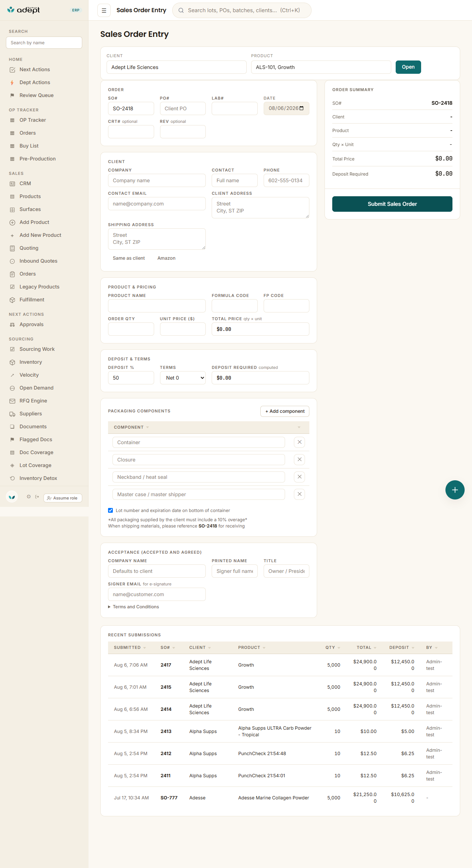
Task: Click the arrow icon beside Velocity
Action: click(x=12, y=375)
